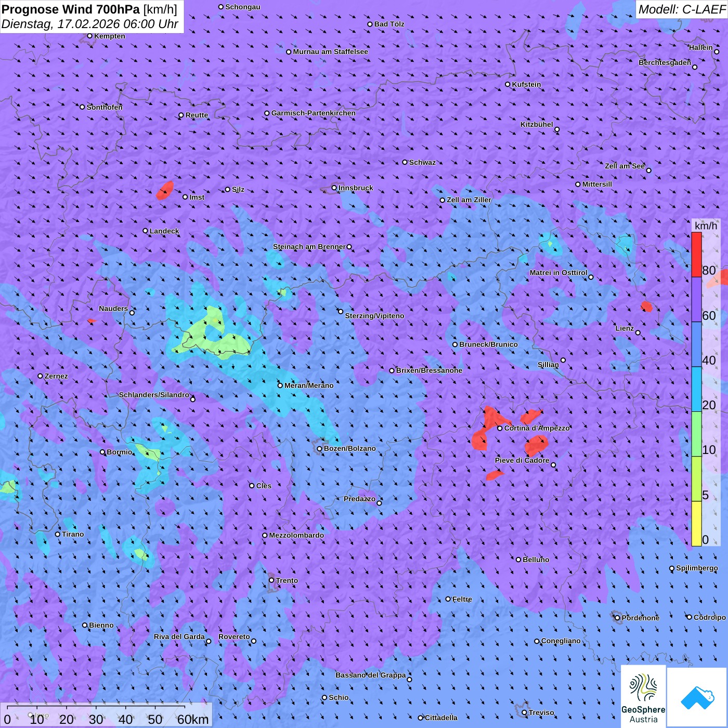
Task: Click the Tirano marker circle
Action: tap(58, 535)
